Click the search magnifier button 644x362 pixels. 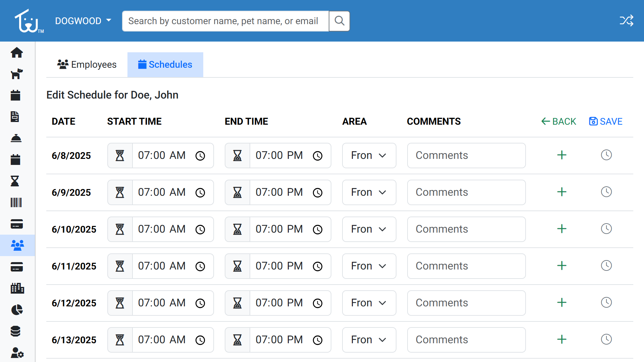(339, 21)
